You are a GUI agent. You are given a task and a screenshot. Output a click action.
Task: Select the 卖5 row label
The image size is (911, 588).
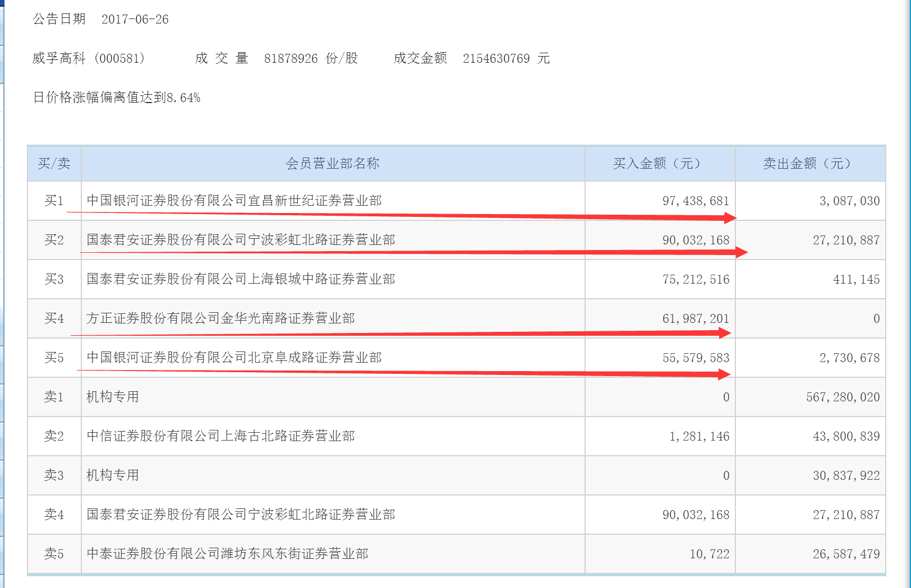pyautogui.click(x=54, y=554)
